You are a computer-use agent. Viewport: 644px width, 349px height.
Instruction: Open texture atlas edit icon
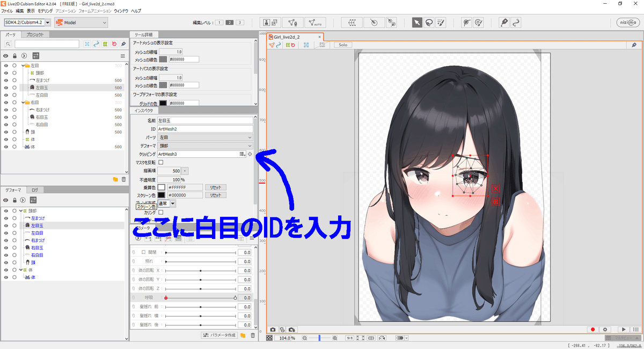pos(270,23)
